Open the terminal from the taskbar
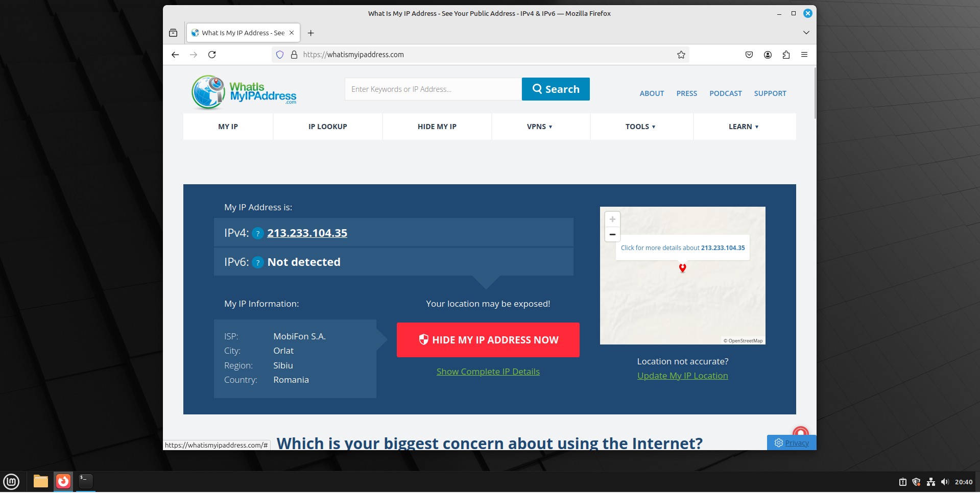 [x=85, y=481]
